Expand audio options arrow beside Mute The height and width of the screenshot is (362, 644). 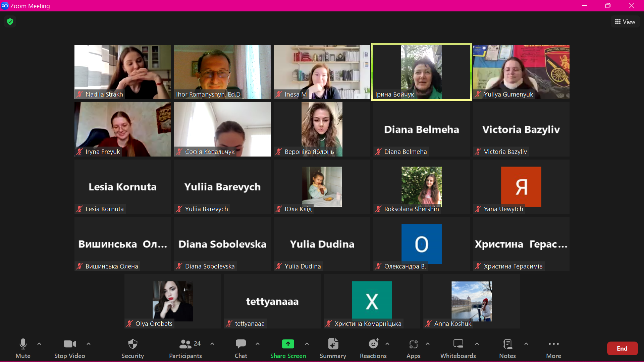[39, 344]
